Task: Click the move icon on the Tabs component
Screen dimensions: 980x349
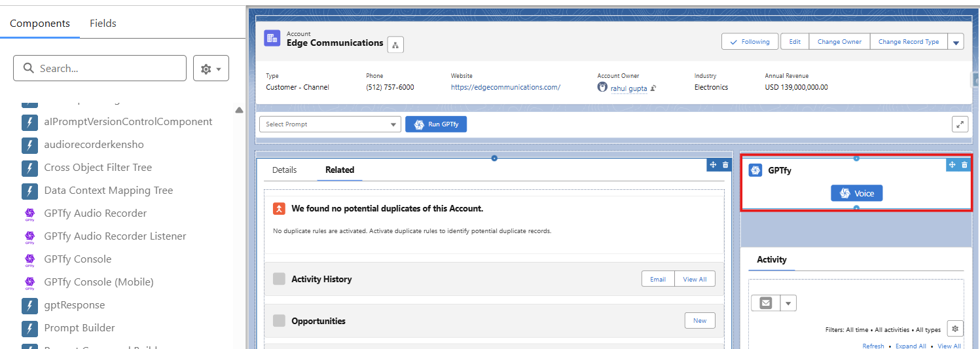Action: (713, 164)
